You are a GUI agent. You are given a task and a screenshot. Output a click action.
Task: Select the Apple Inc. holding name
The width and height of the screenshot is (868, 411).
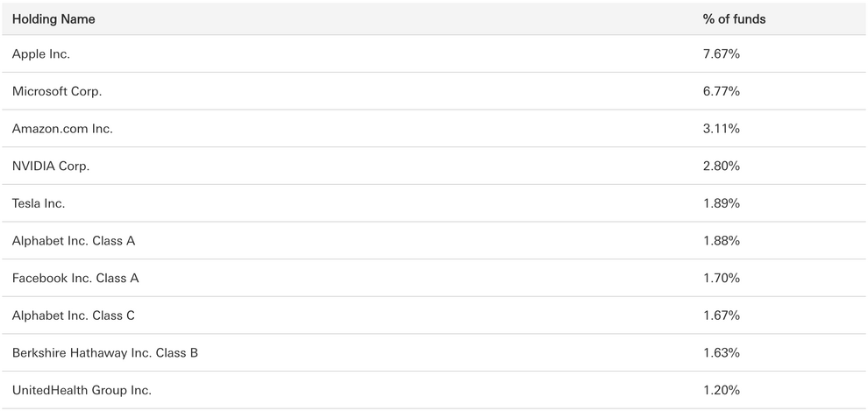click(x=41, y=54)
